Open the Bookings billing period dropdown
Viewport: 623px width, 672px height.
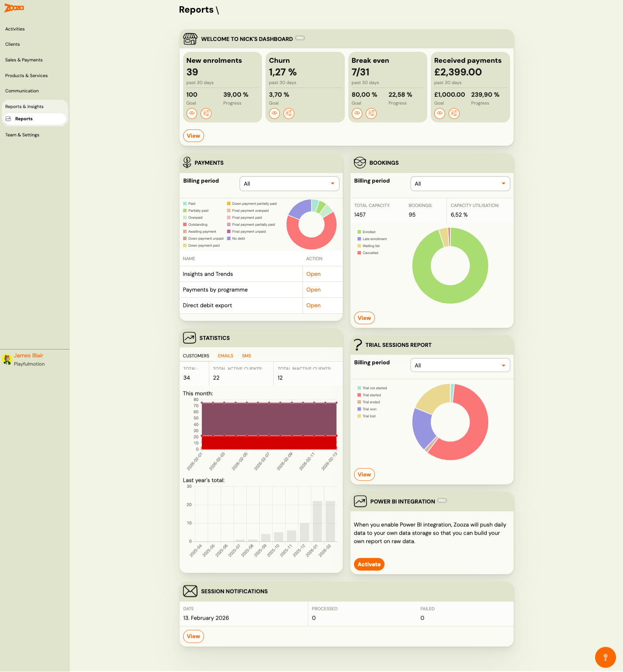[x=460, y=183]
